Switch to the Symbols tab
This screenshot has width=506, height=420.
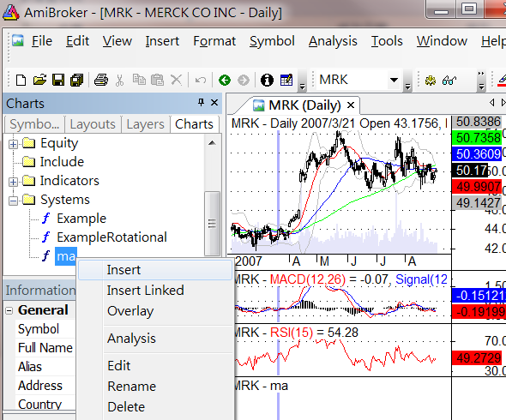tap(34, 124)
